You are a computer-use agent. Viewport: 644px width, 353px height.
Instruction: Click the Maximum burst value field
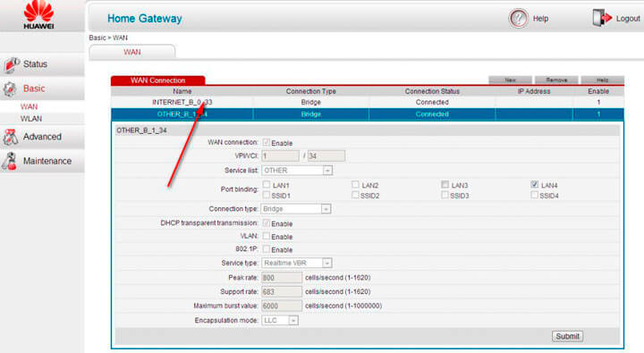[x=282, y=306]
